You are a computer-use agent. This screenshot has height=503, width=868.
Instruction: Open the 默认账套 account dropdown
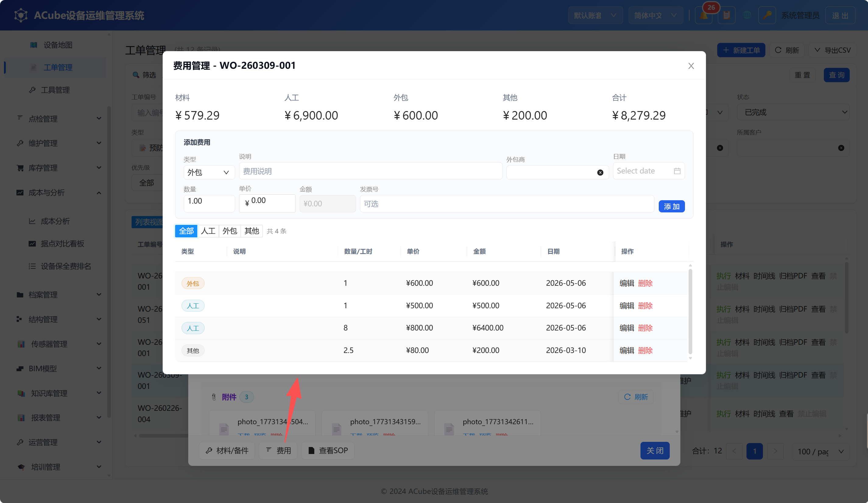click(595, 16)
